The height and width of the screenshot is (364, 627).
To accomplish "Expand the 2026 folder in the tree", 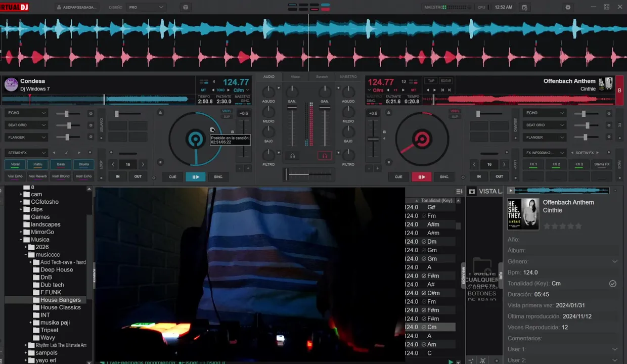I will coord(26,247).
